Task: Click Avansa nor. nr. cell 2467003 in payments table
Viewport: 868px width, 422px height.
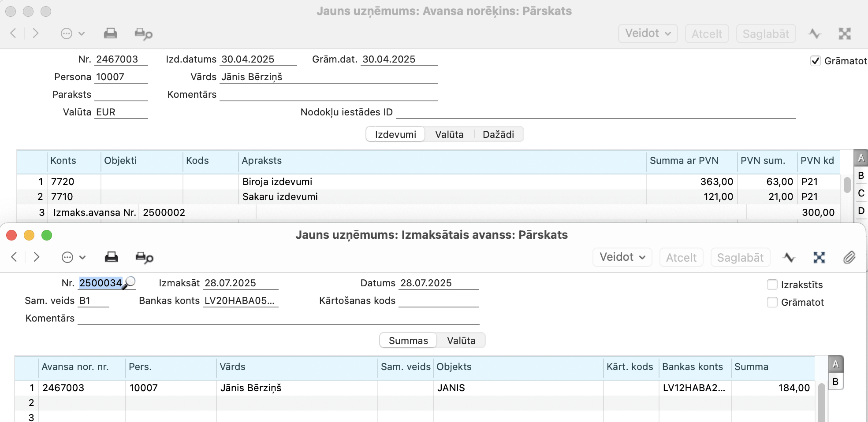Action: (82, 388)
